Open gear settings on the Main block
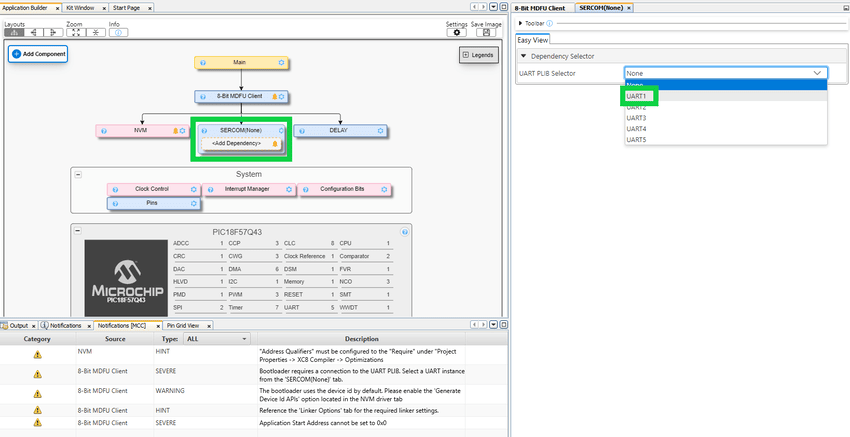 coord(281,63)
